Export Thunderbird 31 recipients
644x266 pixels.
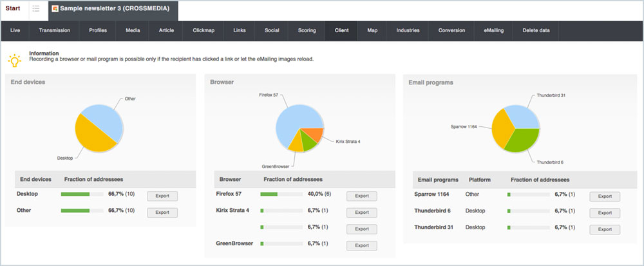tap(605, 229)
